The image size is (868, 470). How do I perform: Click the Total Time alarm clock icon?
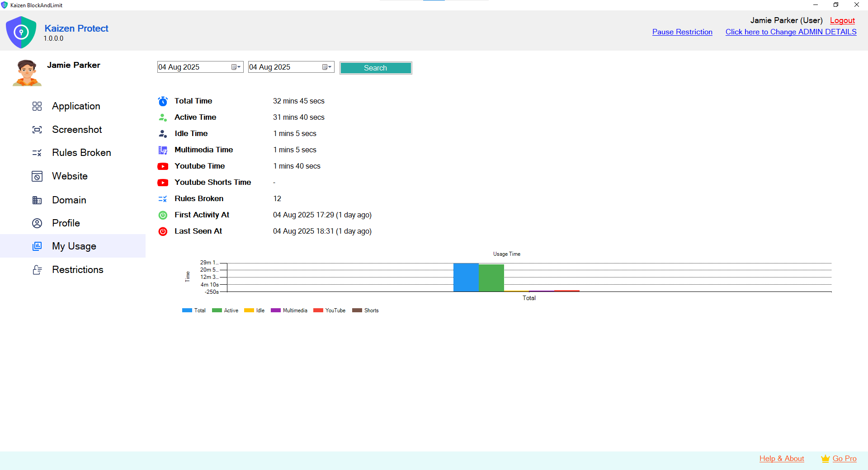tap(163, 101)
